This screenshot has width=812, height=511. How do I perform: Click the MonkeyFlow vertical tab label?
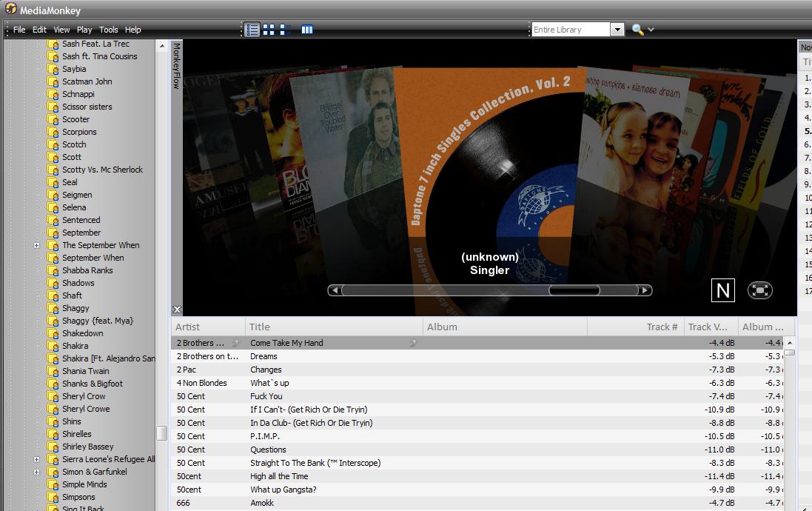pos(177,66)
